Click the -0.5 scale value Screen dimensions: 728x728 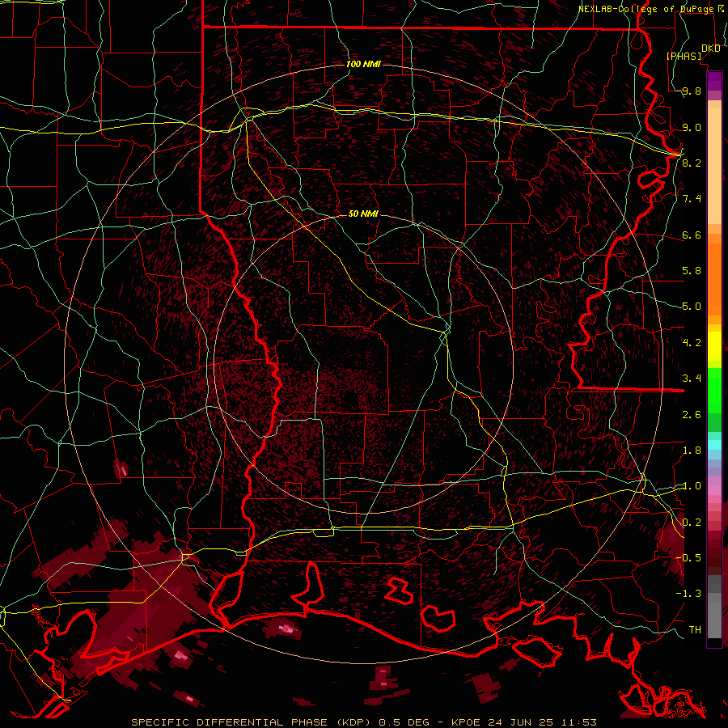click(x=688, y=557)
